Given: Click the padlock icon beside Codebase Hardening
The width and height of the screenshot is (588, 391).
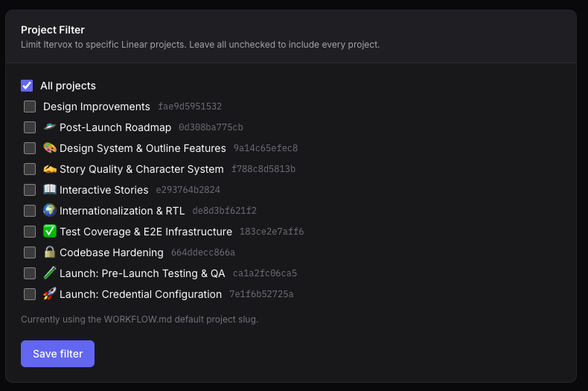Looking at the screenshot, I should tap(50, 252).
